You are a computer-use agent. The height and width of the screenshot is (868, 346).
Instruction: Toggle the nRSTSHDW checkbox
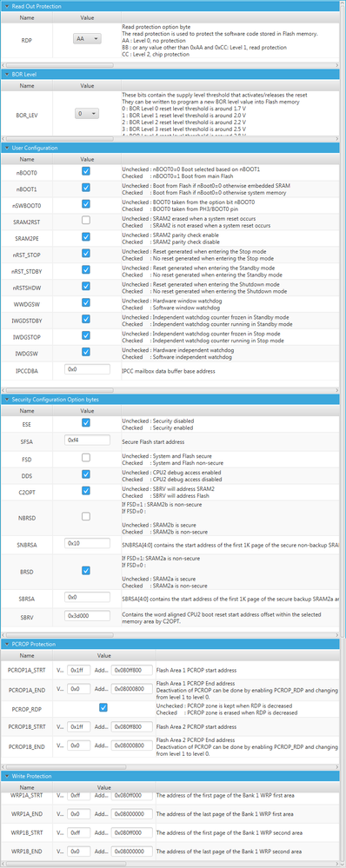click(86, 286)
